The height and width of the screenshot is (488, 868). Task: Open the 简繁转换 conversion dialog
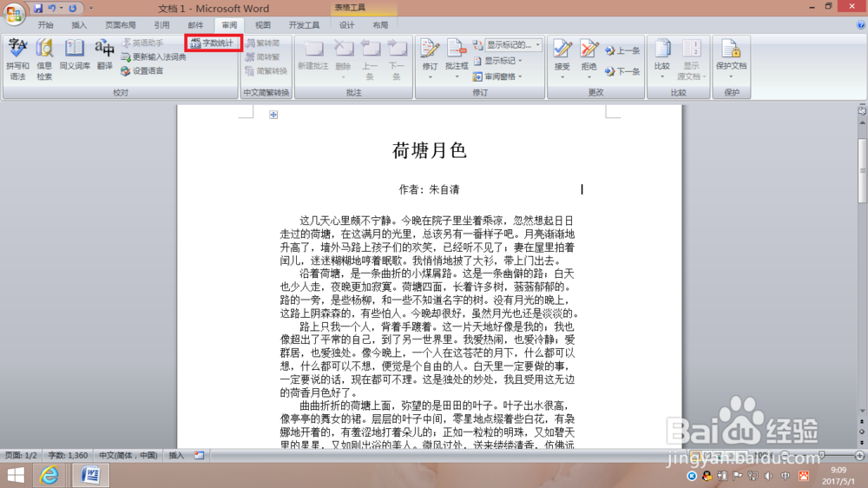pyautogui.click(x=266, y=71)
